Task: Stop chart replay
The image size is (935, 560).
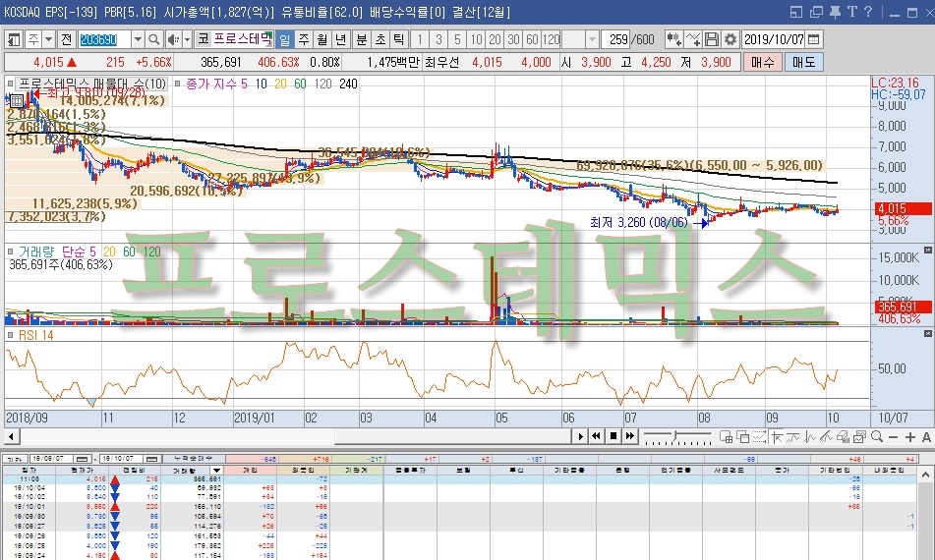Action: pyautogui.click(x=613, y=436)
